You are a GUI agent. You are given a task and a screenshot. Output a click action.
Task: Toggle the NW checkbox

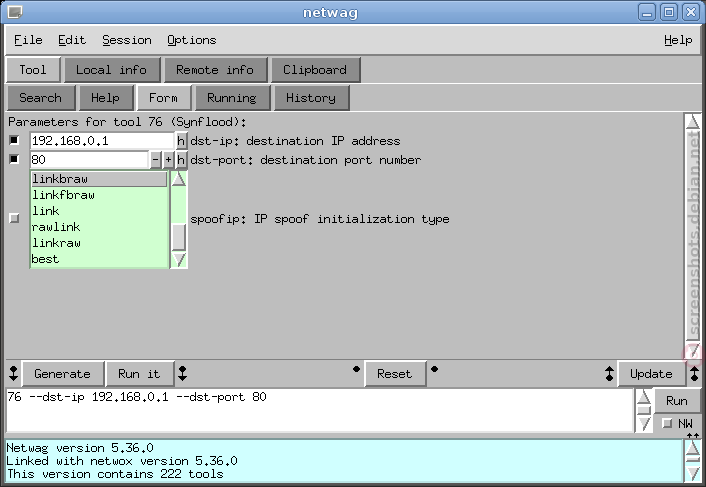point(667,424)
